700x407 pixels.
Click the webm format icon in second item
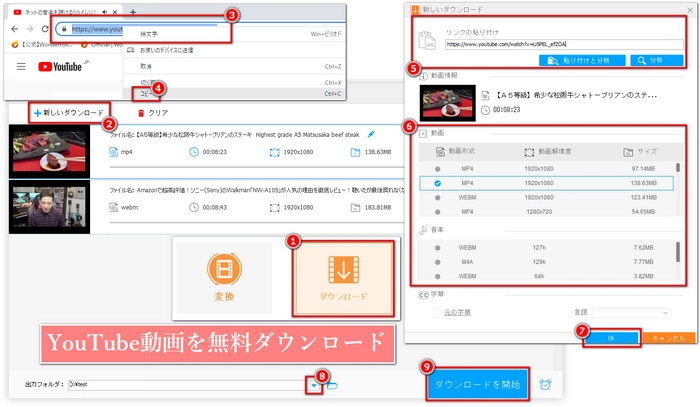tap(114, 208)
